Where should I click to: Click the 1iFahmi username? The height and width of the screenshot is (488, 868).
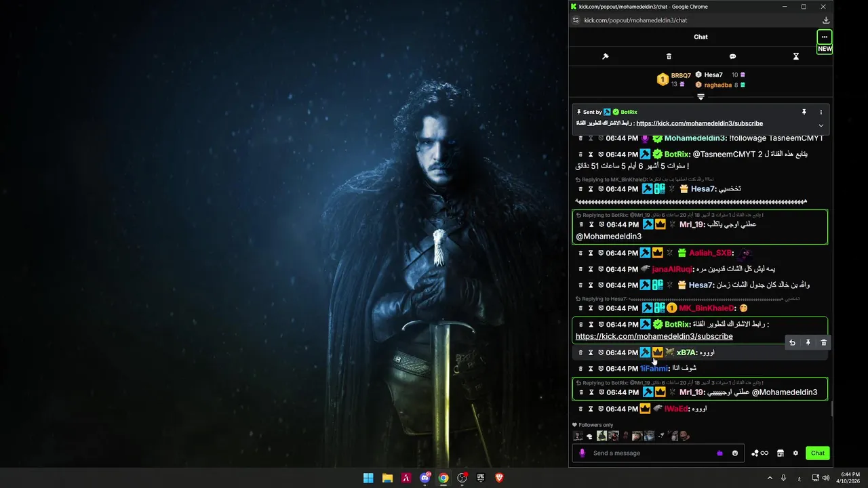coord(654,369)
